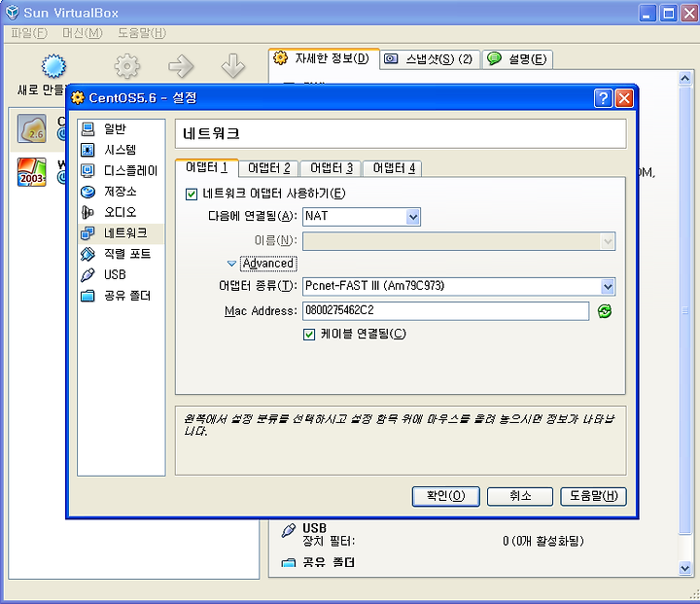Click details pane scrollbar down arrow
700x604 pixels.
click(x=685, y=568)
